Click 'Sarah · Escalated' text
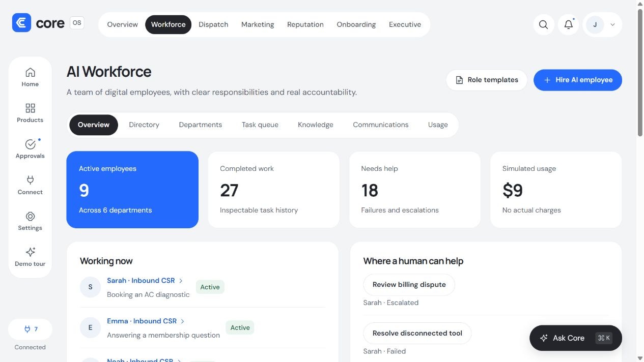Screen dimensions: 644x362 pyautogui.click(x=391, y=303)
